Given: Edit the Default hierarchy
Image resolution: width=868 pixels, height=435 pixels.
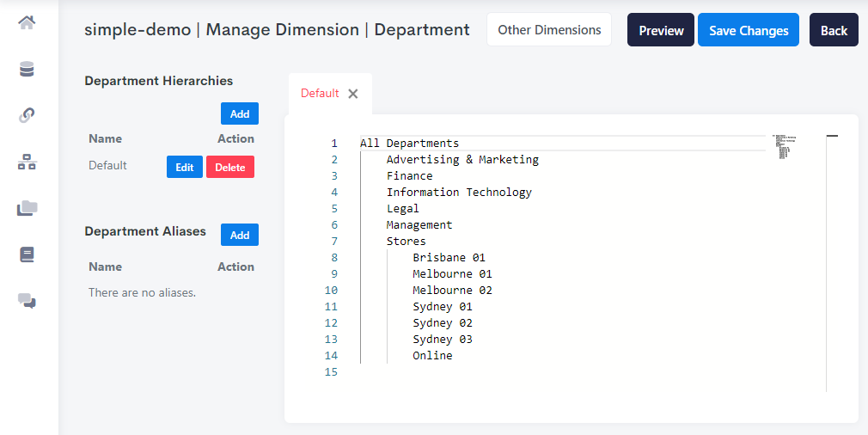Looking at the screenshot, I should [184, 167].
